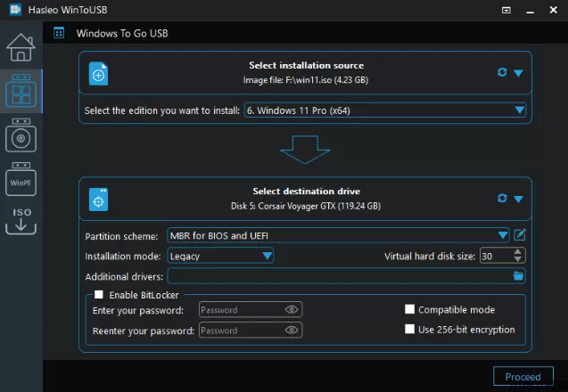Show password in Enter your password field

292,310
